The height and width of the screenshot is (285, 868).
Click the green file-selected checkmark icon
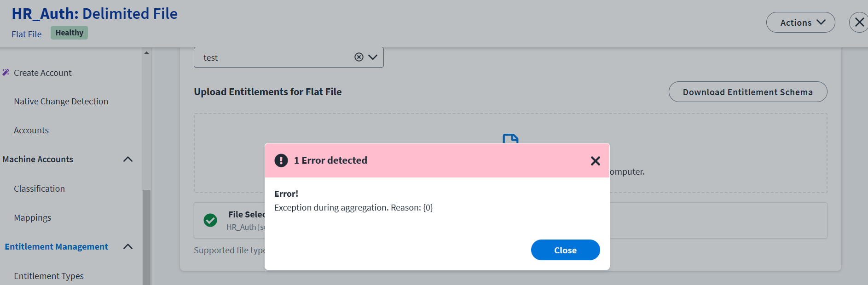click(x=210, y=220)
